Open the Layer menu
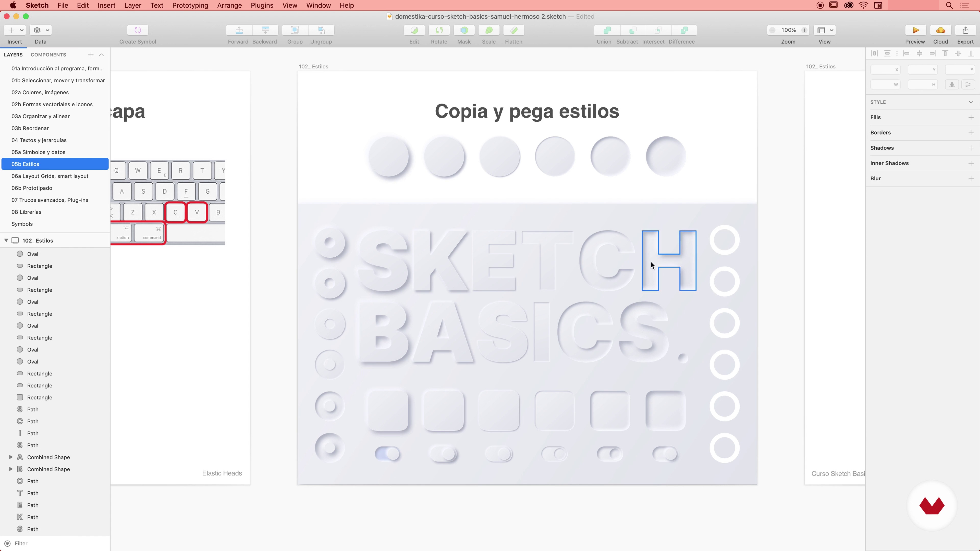This screenshot has width=980, height=551. 133,5
